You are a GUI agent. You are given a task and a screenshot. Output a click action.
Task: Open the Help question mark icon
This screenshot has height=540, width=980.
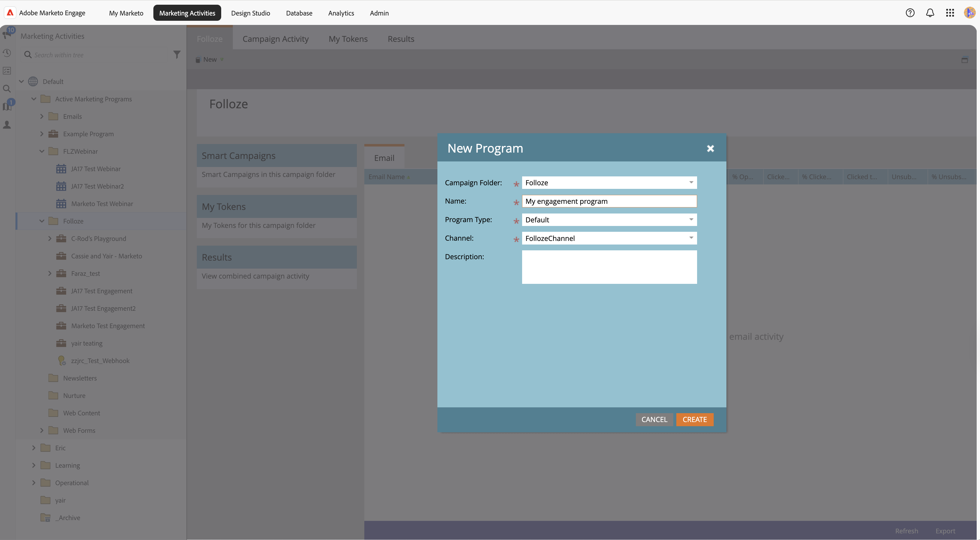click(910, 13)
